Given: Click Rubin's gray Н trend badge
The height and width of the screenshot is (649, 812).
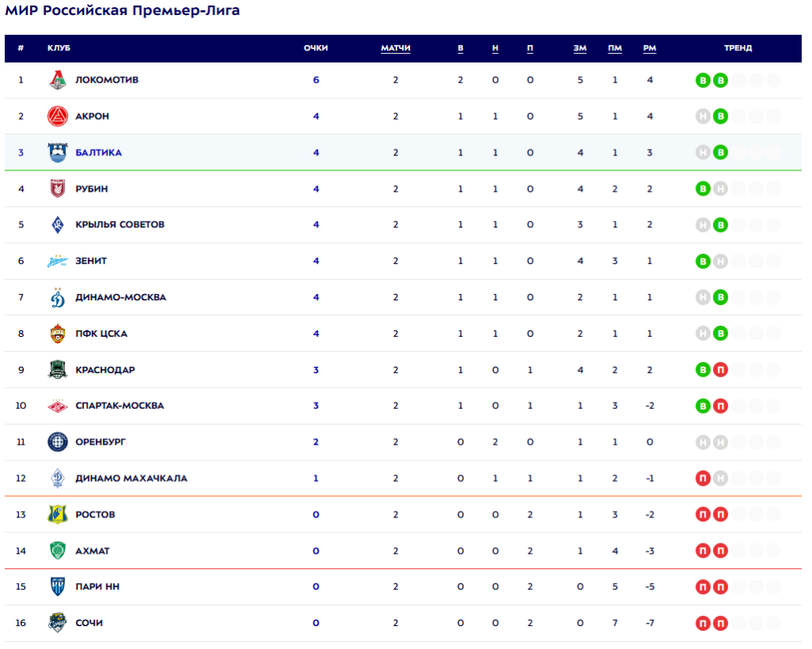Looking at the screenshot, I should pos(720,189).
